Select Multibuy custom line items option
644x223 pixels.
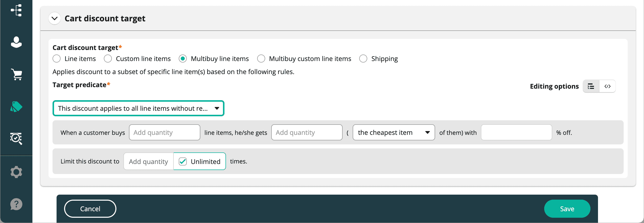[261, 59]
